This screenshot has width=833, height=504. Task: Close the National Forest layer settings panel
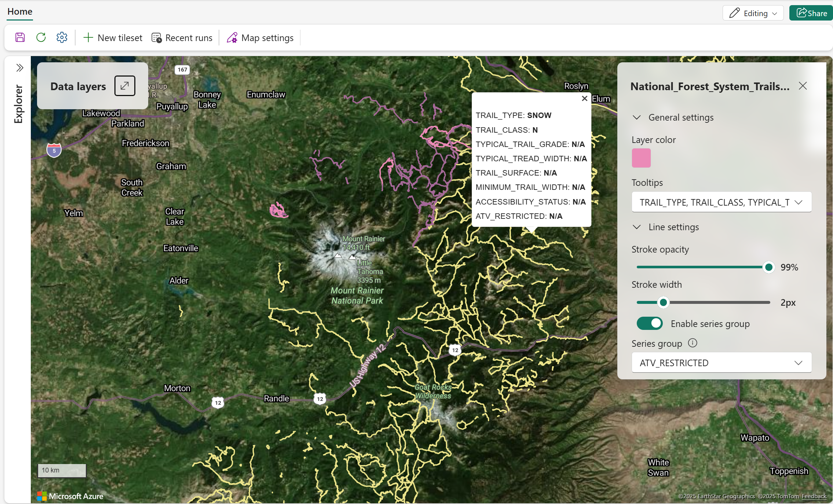coord(803,86)
